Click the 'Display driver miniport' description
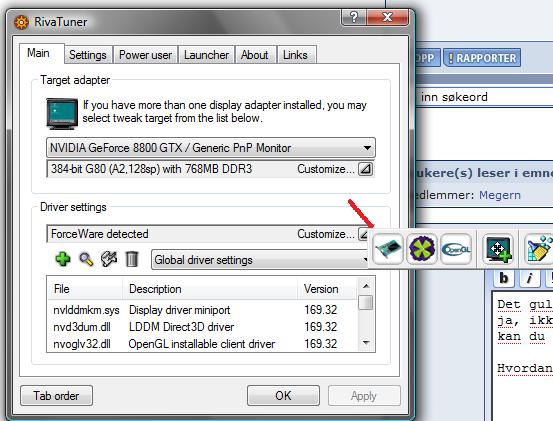Viewport: 553px width, 421px height. (180, 310)
